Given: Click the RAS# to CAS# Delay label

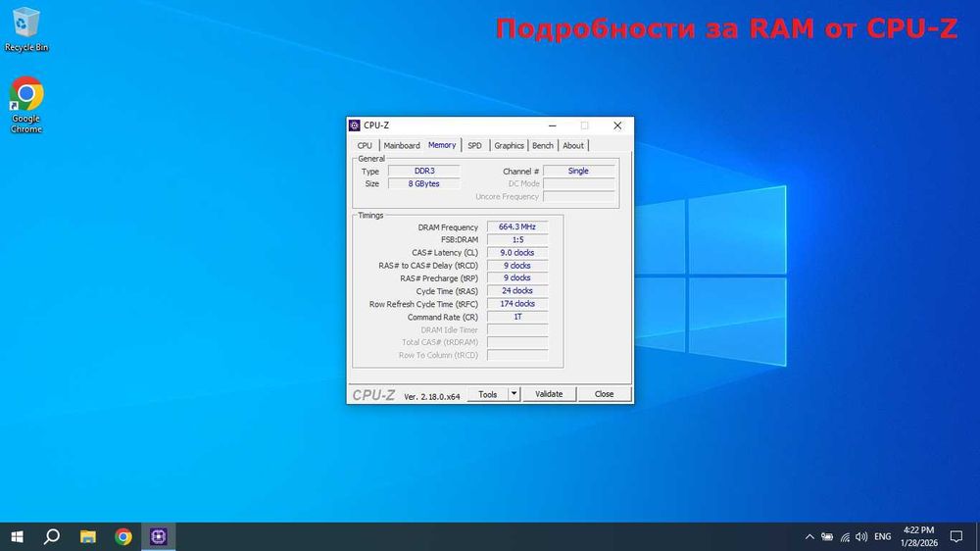Looking at the screenshot, I should click(x=428, y=266).
